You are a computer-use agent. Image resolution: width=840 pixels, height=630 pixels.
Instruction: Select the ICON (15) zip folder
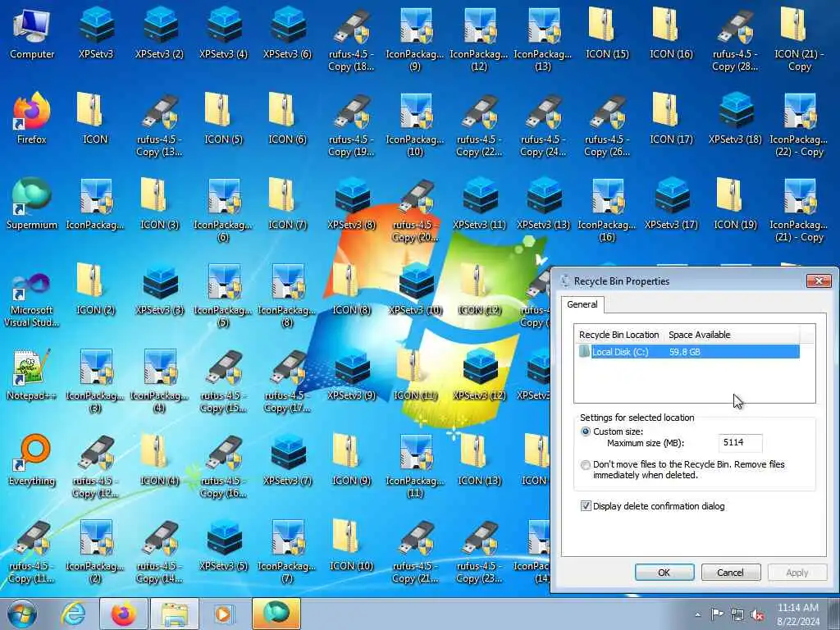coord(607,34)
